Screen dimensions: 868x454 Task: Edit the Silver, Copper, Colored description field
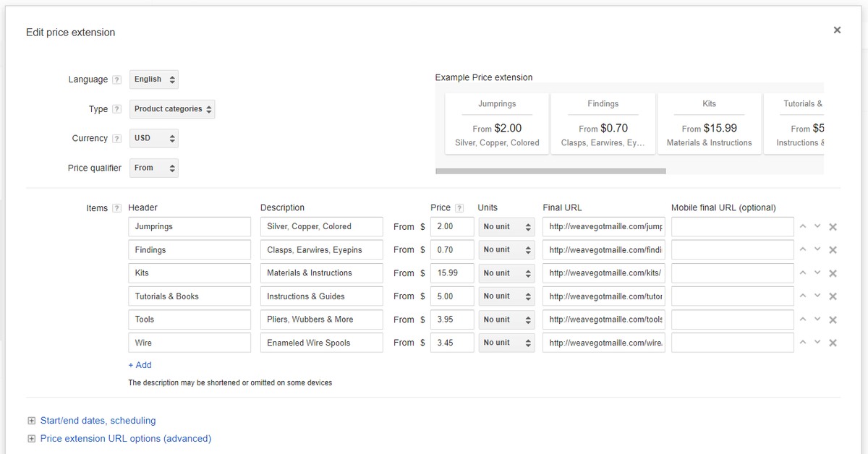pos(322,227)
